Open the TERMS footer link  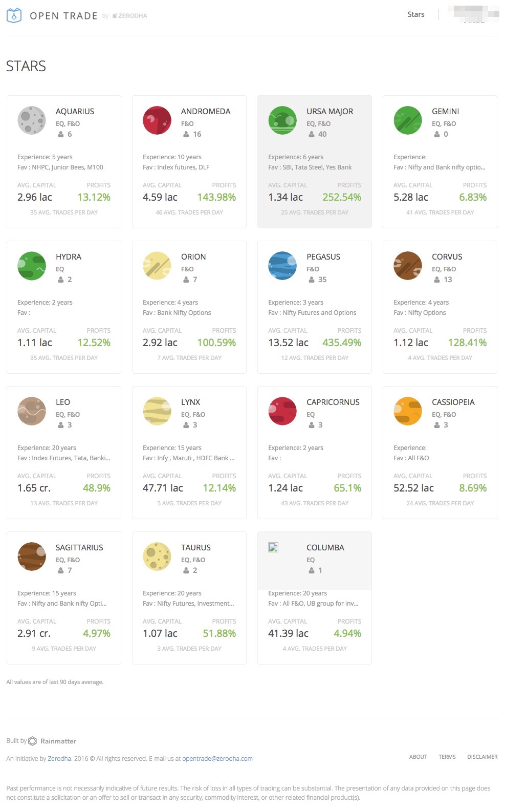[447, 757]
